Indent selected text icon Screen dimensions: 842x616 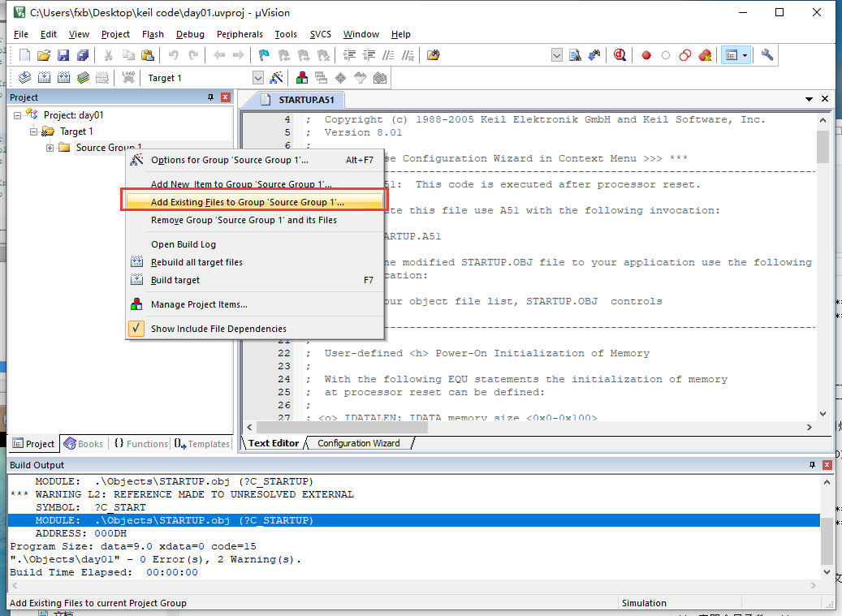click(350, 55)
